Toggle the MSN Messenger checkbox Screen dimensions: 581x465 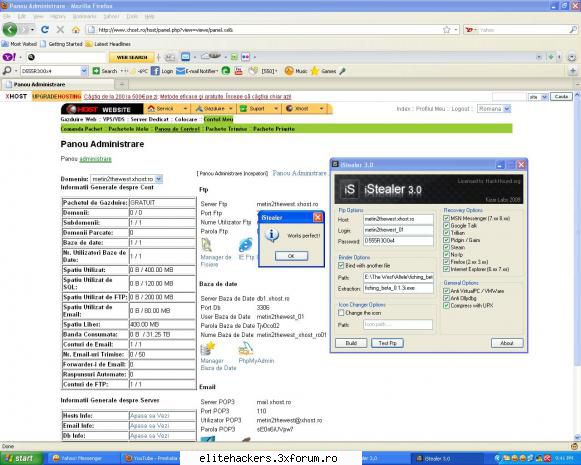coord(446,218)
